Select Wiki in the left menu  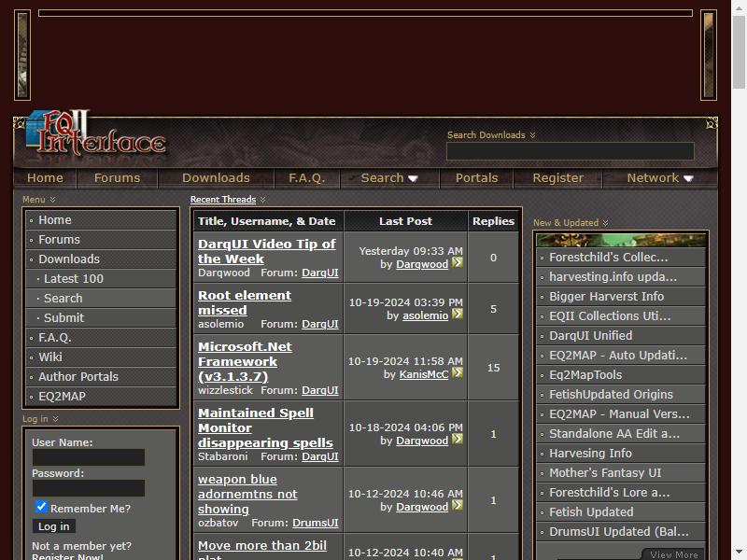coord(101,357)
